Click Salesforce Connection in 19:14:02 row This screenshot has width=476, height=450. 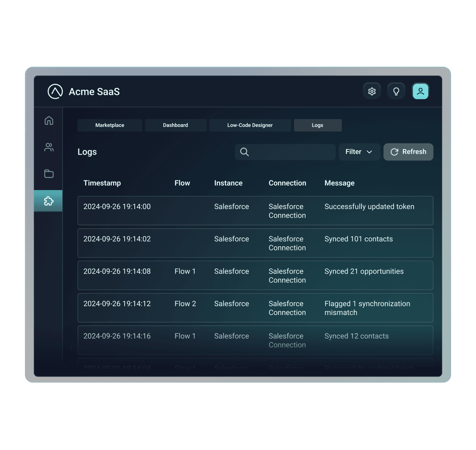click(287, 243)
